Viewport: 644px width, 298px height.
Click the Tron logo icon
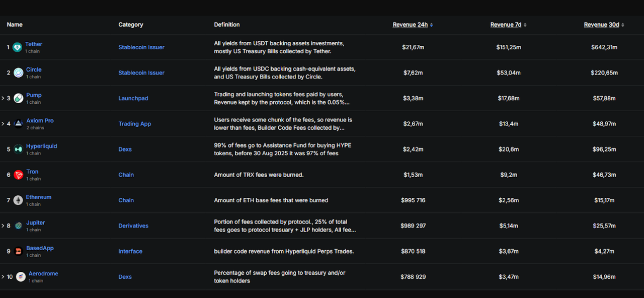[x=18, y=175]
